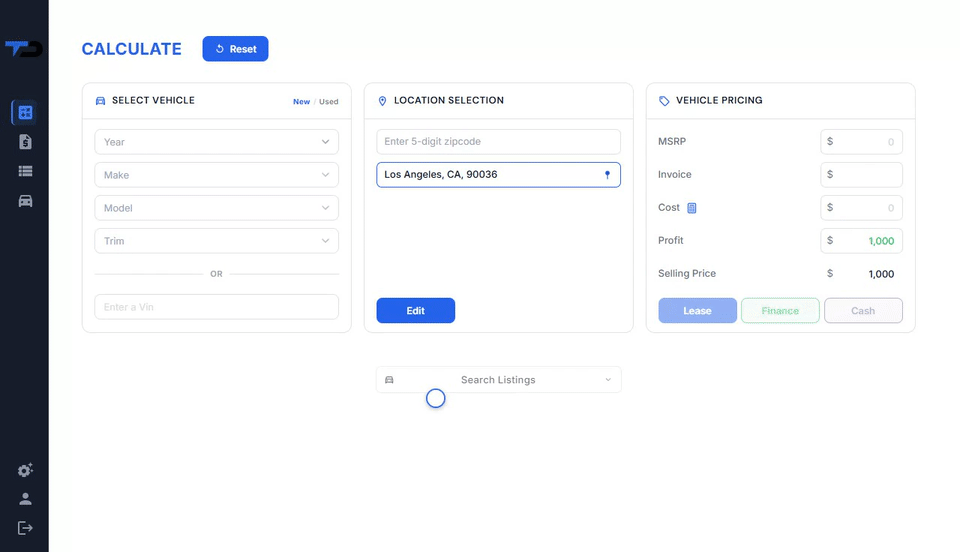Switch vehicle type to Used

329,102
